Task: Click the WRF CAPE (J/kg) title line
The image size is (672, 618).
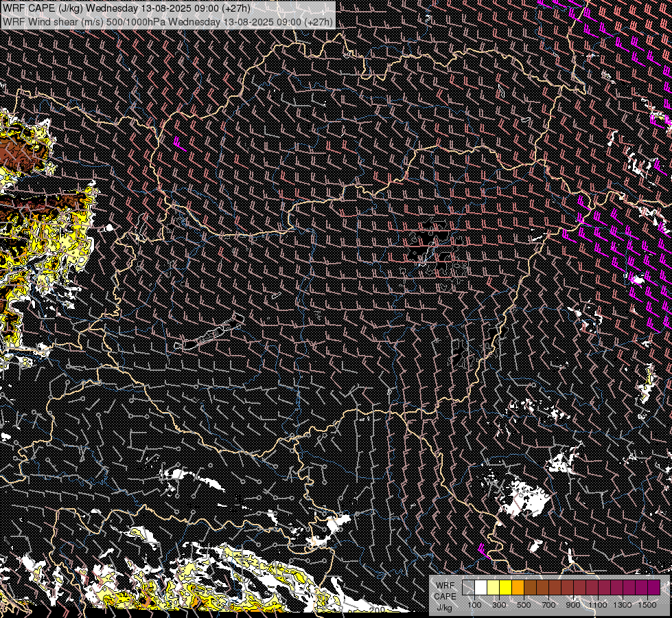Action: 127,8
